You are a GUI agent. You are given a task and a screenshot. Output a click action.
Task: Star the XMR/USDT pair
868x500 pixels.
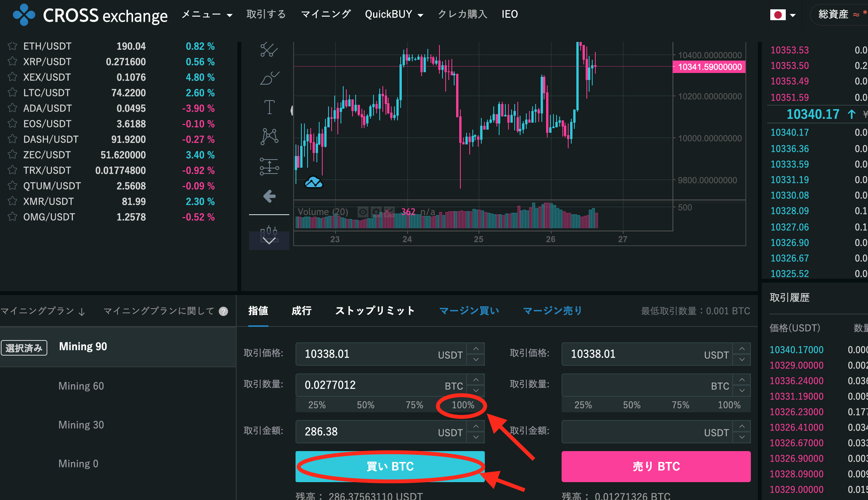click(x=12, y=201)
